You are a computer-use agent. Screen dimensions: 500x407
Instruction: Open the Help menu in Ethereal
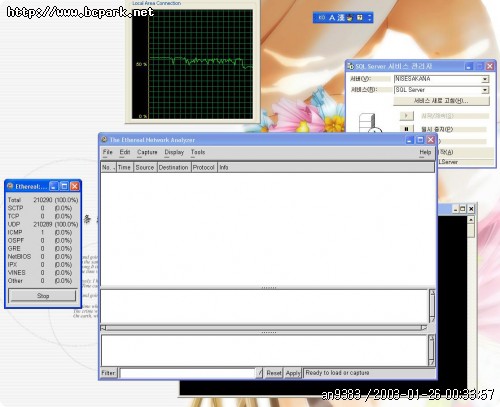pos(425,152)
